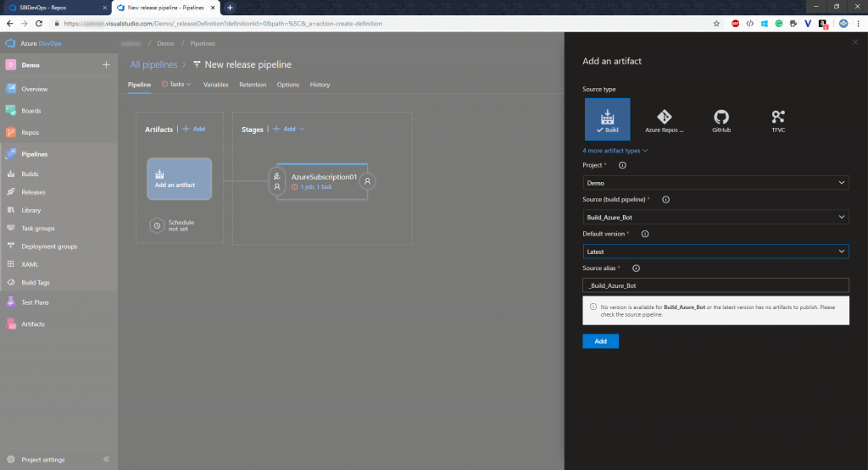This screenshot has width=868, height=470.
Task: Show info tooltip for Source build pipeline
Action: click(x=666, y=200)
